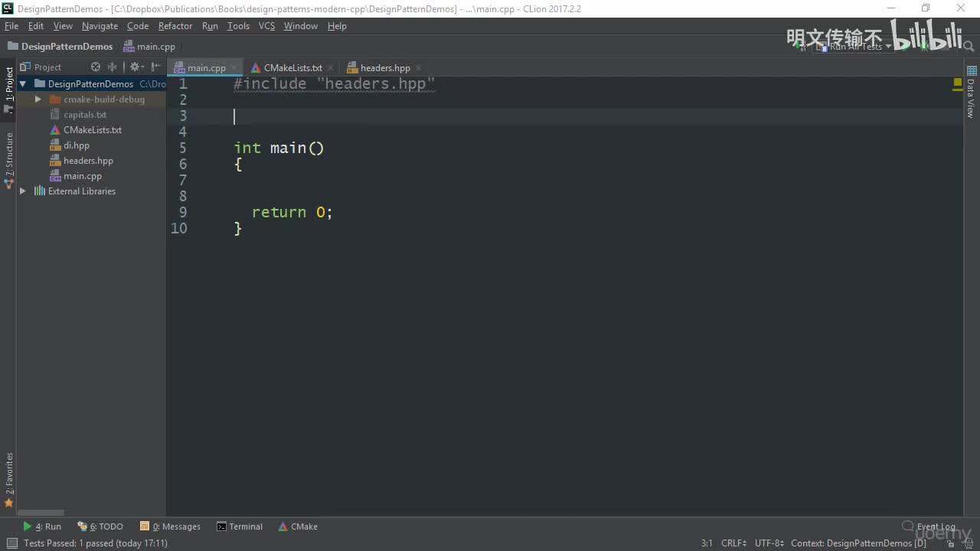Close the main.cpp editor tab
This screenshot has height=551, width=980.
(x=235, y=68)
